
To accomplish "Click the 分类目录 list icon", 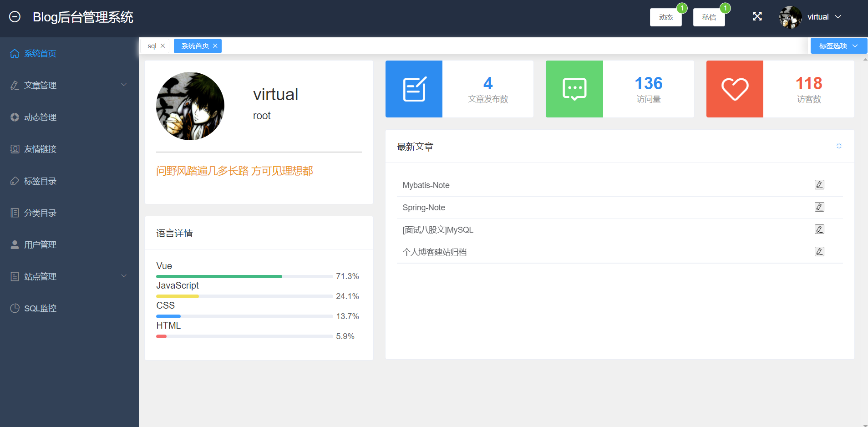I will (x=15, y=213).
